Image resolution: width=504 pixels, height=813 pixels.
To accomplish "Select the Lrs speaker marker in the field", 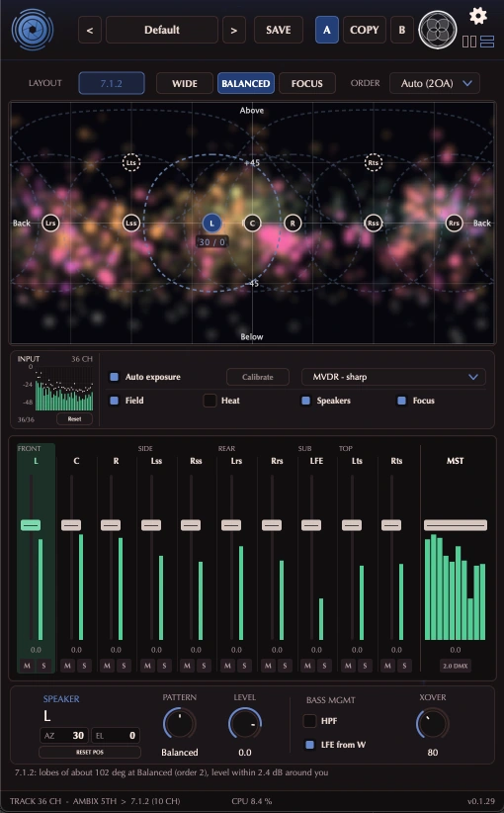I will pos(50,223).
